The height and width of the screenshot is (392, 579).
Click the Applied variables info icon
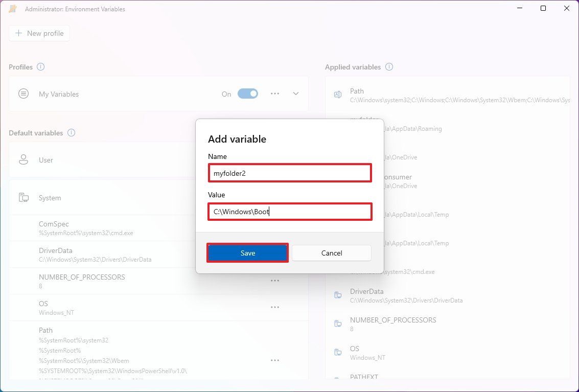point(389,67)
